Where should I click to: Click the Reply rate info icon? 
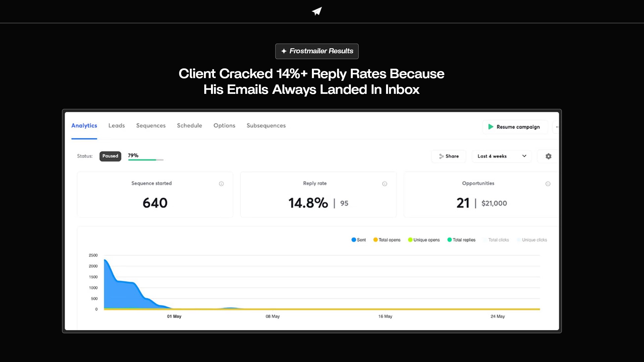pyautogui.click(x=385, y=184)
